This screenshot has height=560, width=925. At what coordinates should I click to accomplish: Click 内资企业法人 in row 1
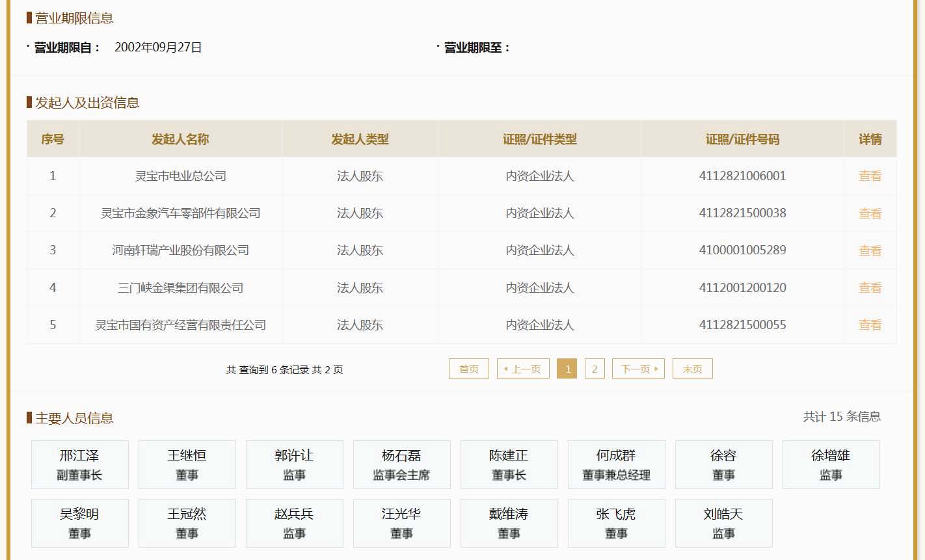540,176
